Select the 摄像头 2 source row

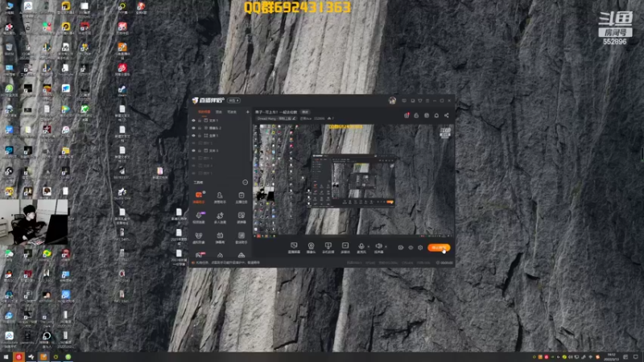tap(221, 128)
